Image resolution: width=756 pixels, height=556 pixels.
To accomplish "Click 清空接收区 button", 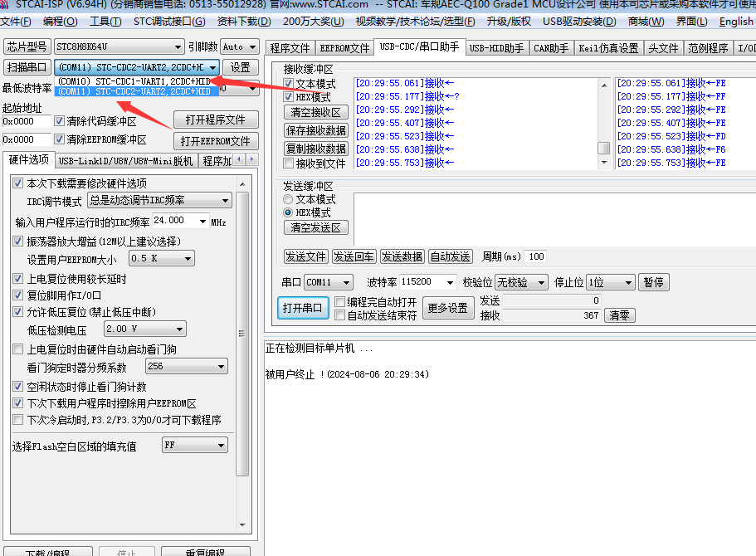I will coord(316,112).
